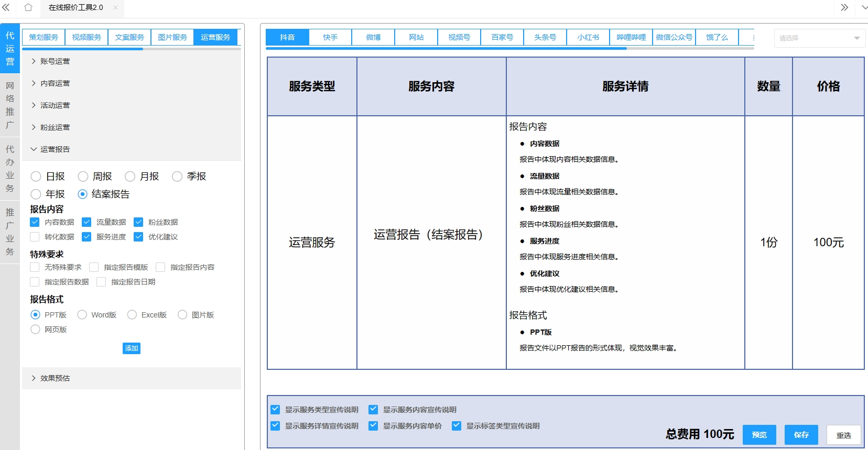868x450 pixels.
Task: Expand the 效果预估 section
Action: [x=55, y=378]
